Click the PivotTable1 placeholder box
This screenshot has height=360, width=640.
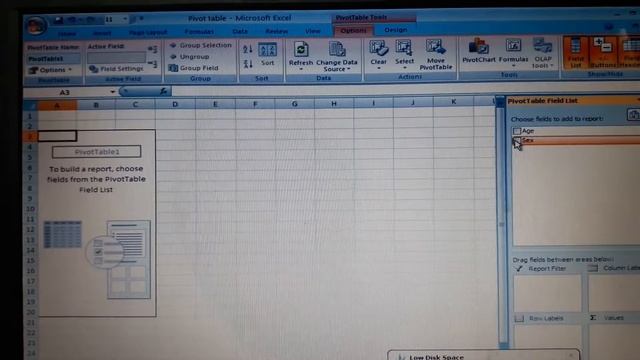point(97,152)
